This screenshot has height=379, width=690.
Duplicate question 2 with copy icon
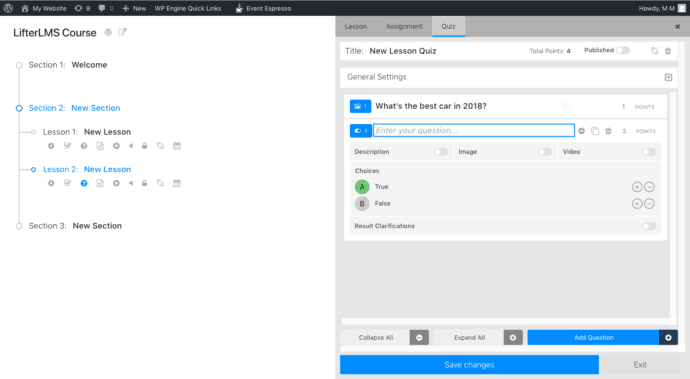pos(595,131)
